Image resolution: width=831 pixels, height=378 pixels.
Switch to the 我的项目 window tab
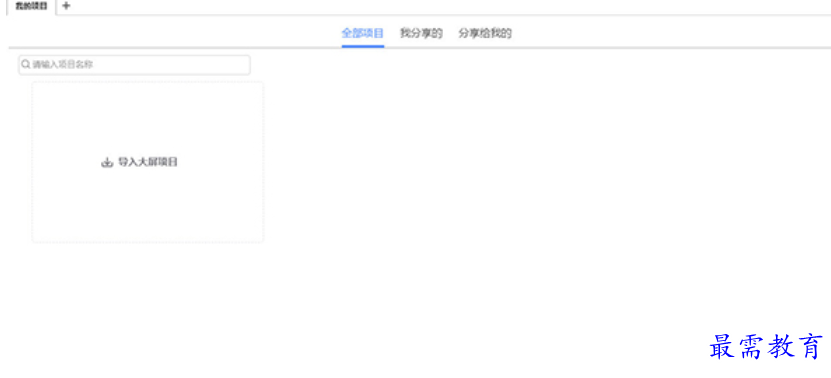coord(31,7)
